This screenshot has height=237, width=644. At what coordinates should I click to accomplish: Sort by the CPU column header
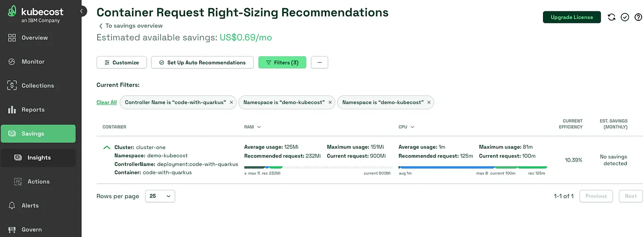[407, 127]
